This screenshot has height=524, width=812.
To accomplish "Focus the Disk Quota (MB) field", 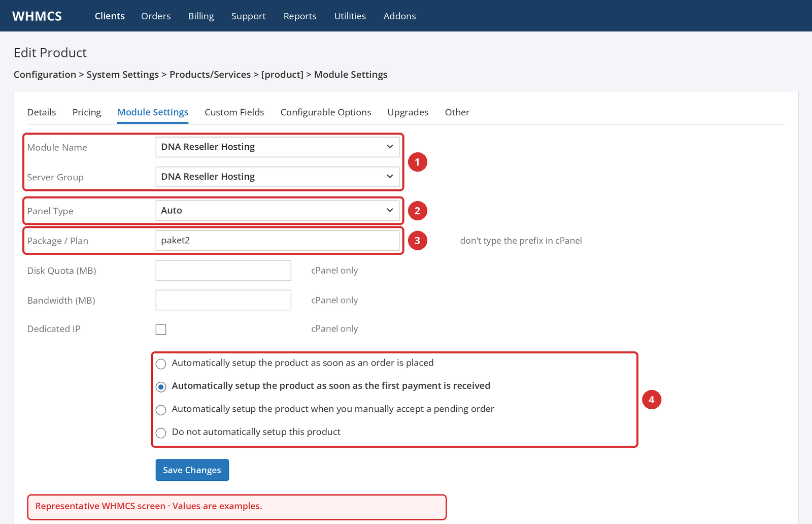I will pyautogui.click(x=223, y=271).
